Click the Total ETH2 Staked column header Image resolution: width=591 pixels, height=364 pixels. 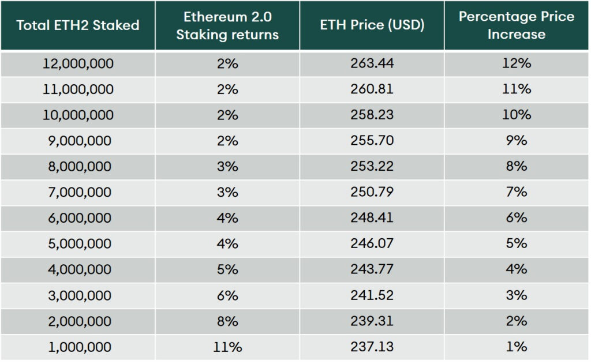click(x=78, y=25)
